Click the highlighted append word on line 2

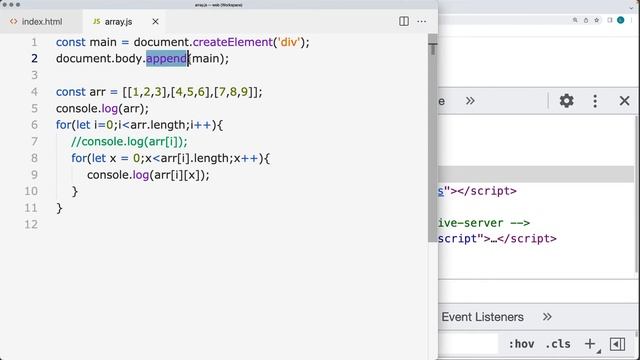(167, 58)
